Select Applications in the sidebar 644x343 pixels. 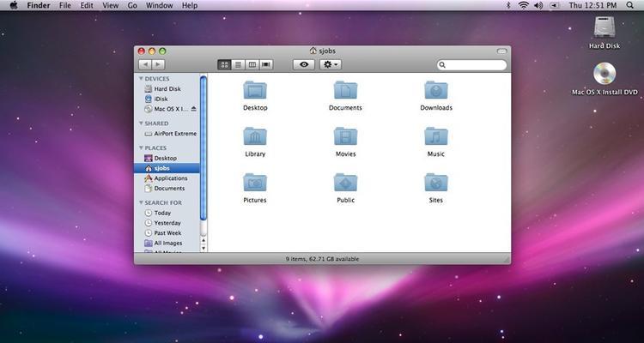[167, 178]
